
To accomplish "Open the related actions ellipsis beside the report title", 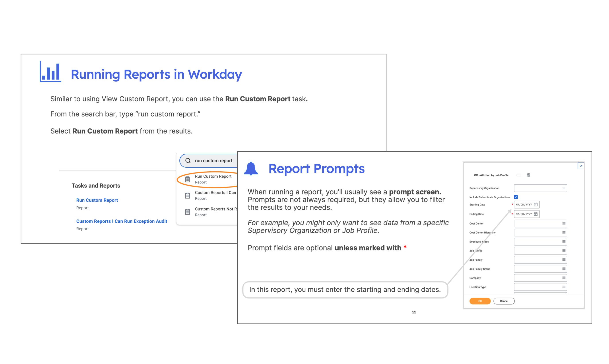I will 519,175.
